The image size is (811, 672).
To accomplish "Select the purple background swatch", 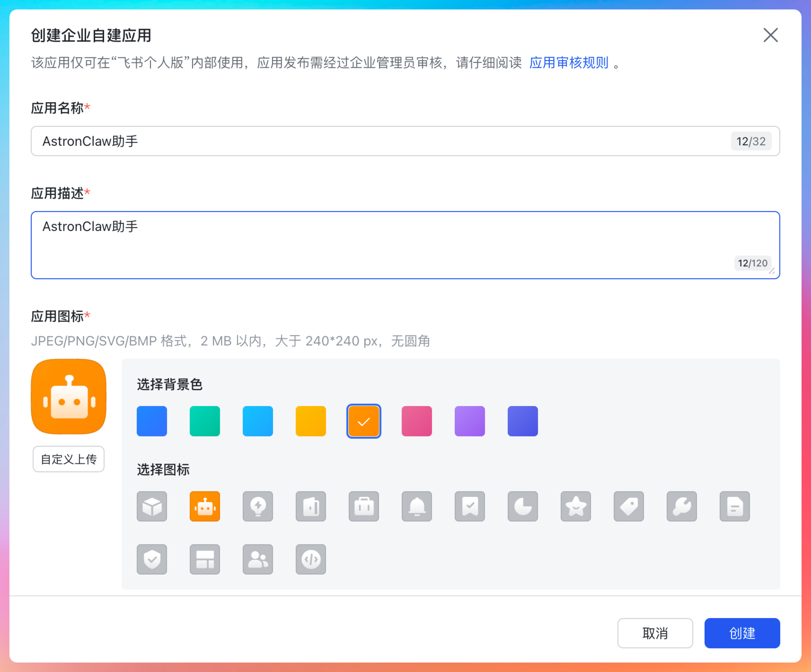I will 470,421.
